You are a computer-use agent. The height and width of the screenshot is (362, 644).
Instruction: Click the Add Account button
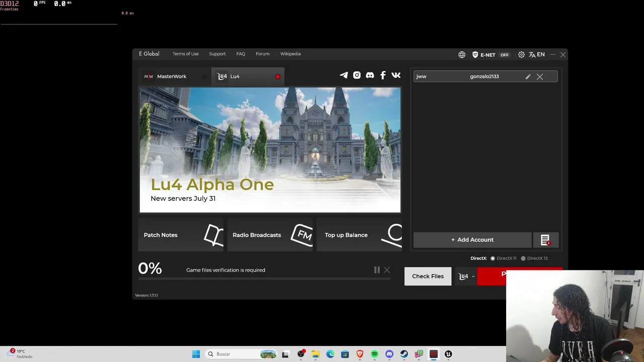[472, 240]
